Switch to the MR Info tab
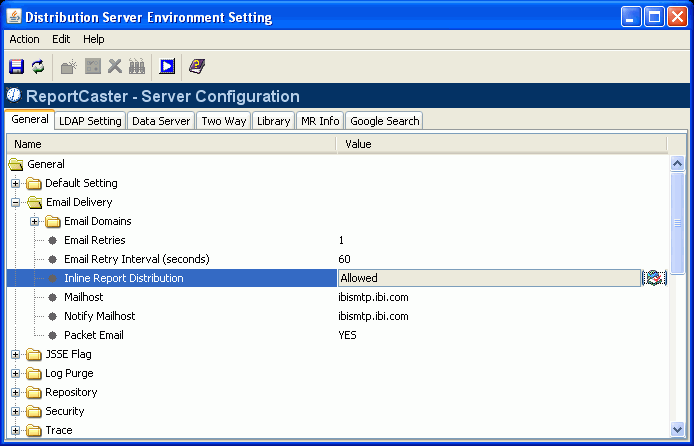 point(320,121)
